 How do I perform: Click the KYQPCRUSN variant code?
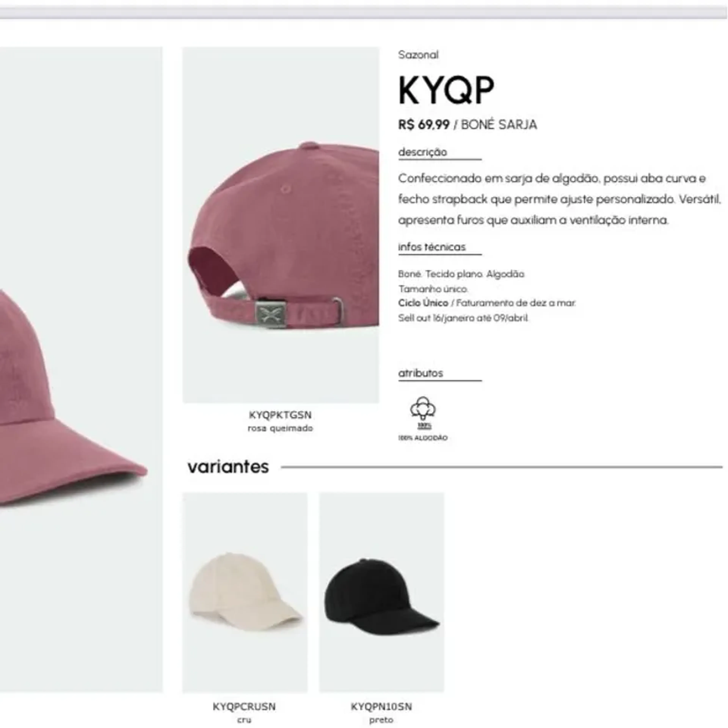[x=244, y=707]
